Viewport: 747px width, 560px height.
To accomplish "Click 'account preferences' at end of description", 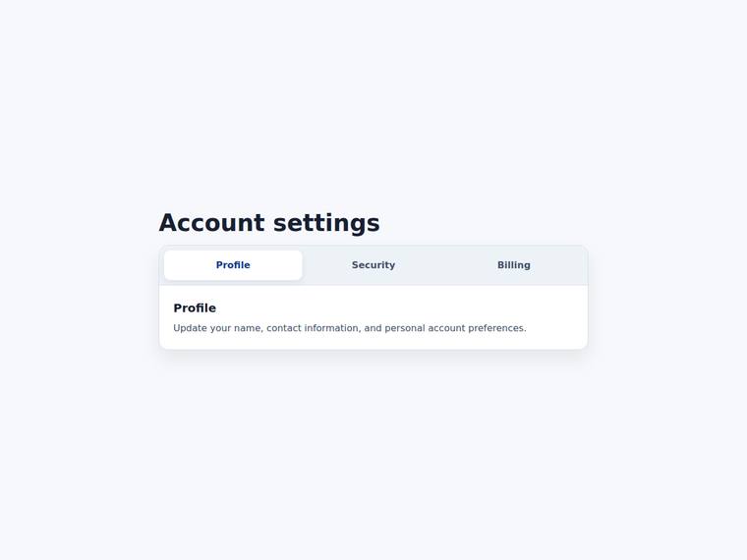I will tap(477, 328).
